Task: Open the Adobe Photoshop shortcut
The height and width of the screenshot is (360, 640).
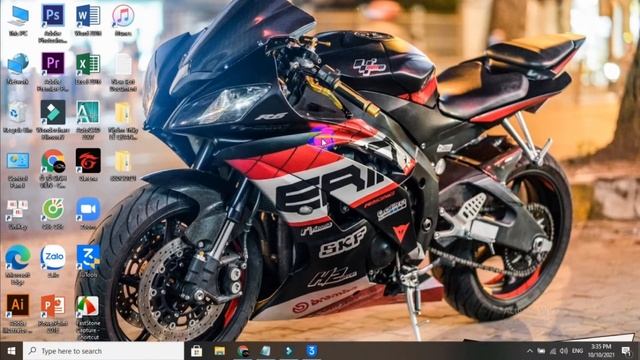Action: pyautogui.click(x=53, y=23)
